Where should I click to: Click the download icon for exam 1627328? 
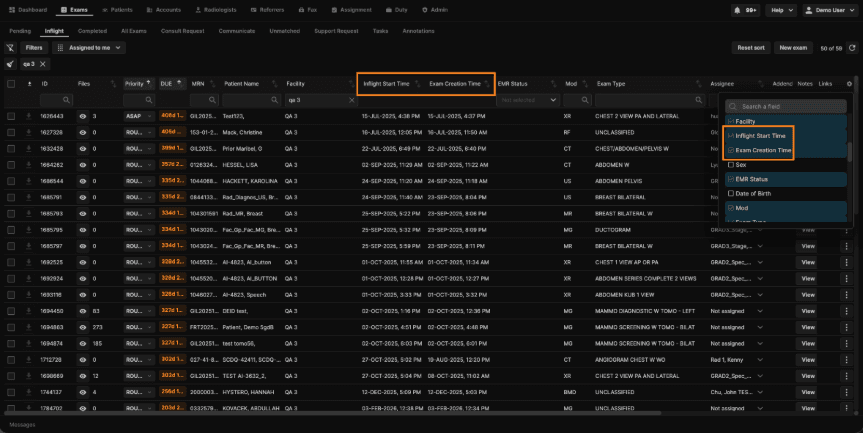29,132
